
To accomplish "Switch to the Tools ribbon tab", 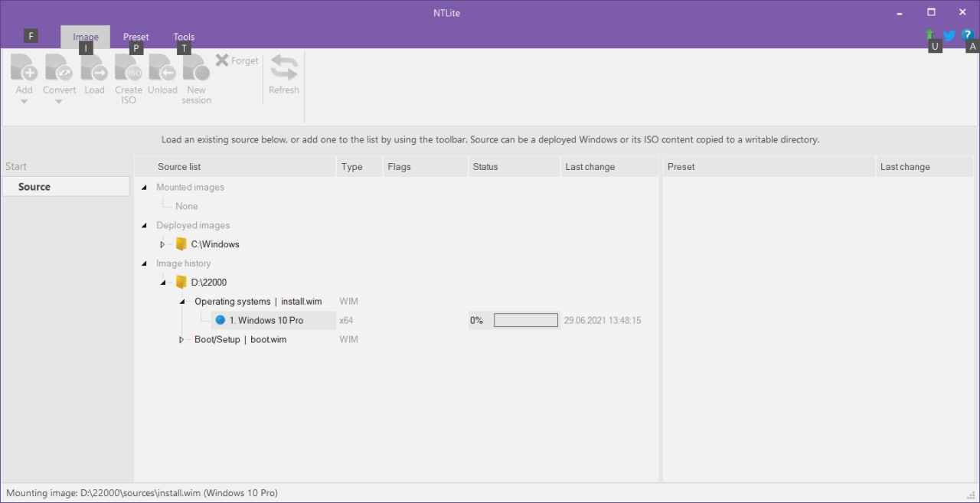I will [184, 37].
